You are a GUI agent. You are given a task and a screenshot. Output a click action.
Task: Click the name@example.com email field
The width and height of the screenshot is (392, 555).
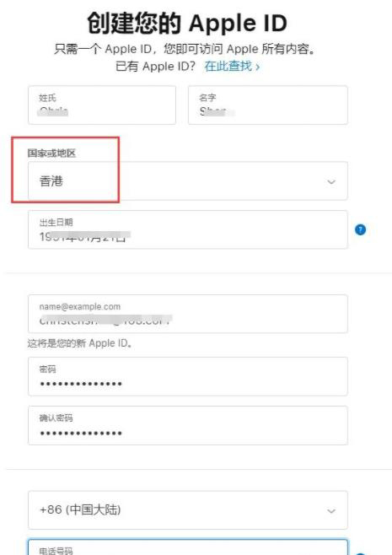(188, 314)
